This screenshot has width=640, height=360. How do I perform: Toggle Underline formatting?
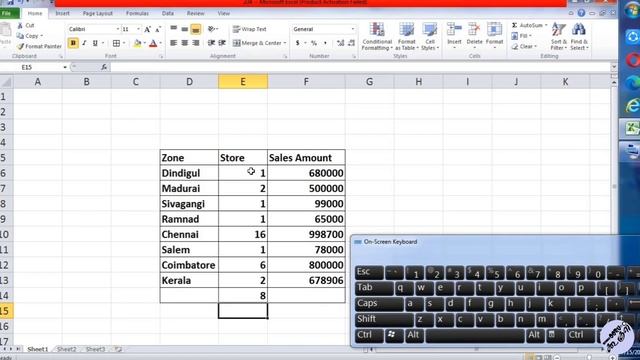(95, 43)
